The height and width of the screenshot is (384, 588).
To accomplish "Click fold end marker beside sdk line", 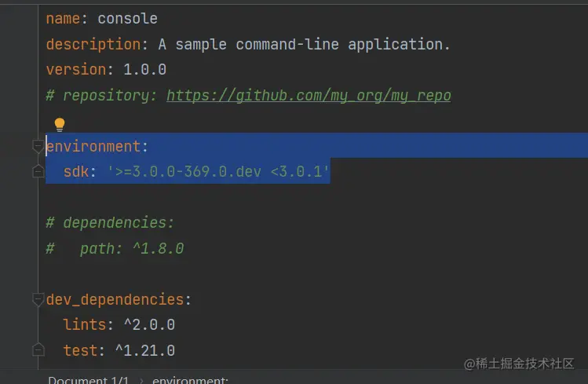I will (38, 171).
